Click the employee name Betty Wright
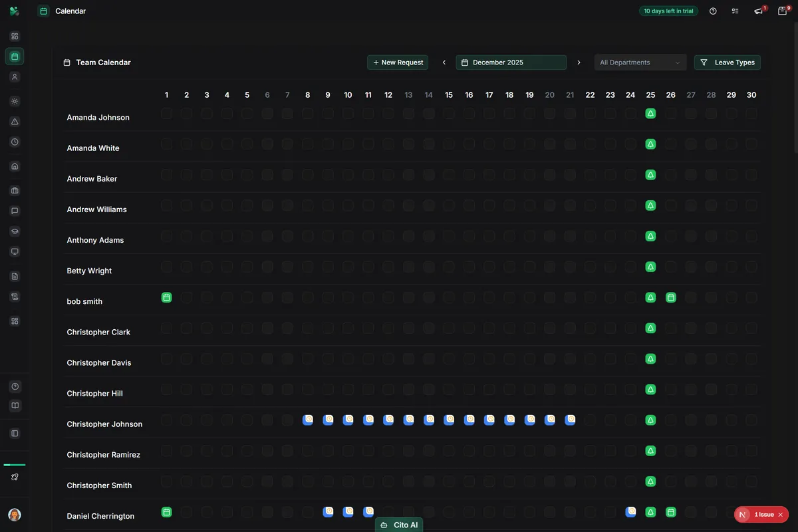The width and height of the screenshot is (798, 532). [x=89, y=271]
